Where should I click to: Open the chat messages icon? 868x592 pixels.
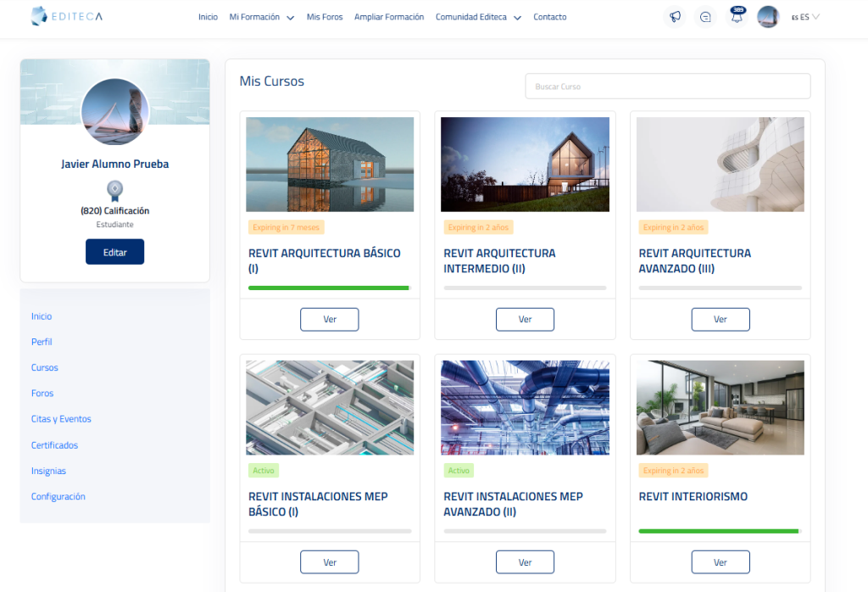tap(705, 17)
